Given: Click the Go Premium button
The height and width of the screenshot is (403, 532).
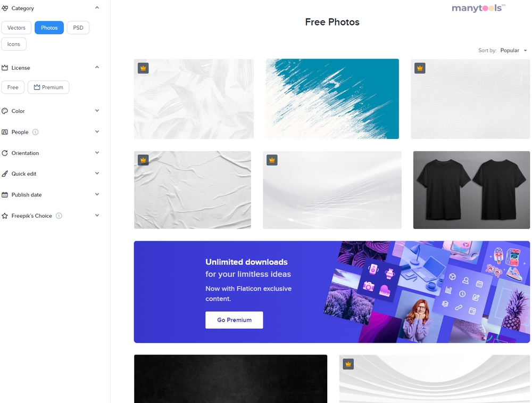Looking at the screenshot, I should click(x=234, y=320).
